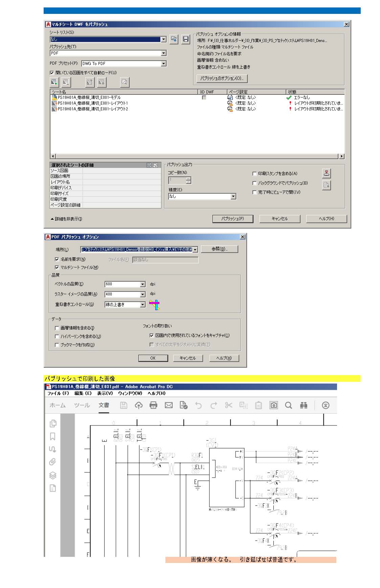380x588 pixels.
Task: Click the Acrobat scissors Cut icon
Action: (229, 405)
